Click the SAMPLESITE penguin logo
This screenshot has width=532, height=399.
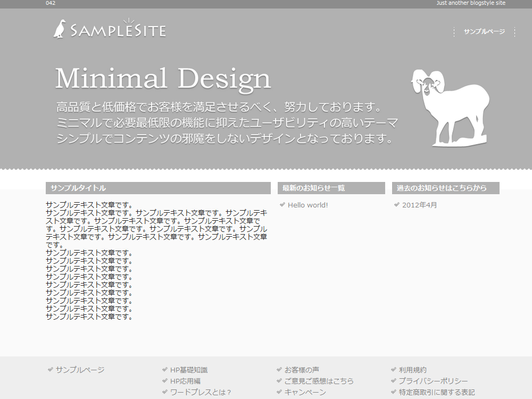pyautogui.click(x=110, y=29)
